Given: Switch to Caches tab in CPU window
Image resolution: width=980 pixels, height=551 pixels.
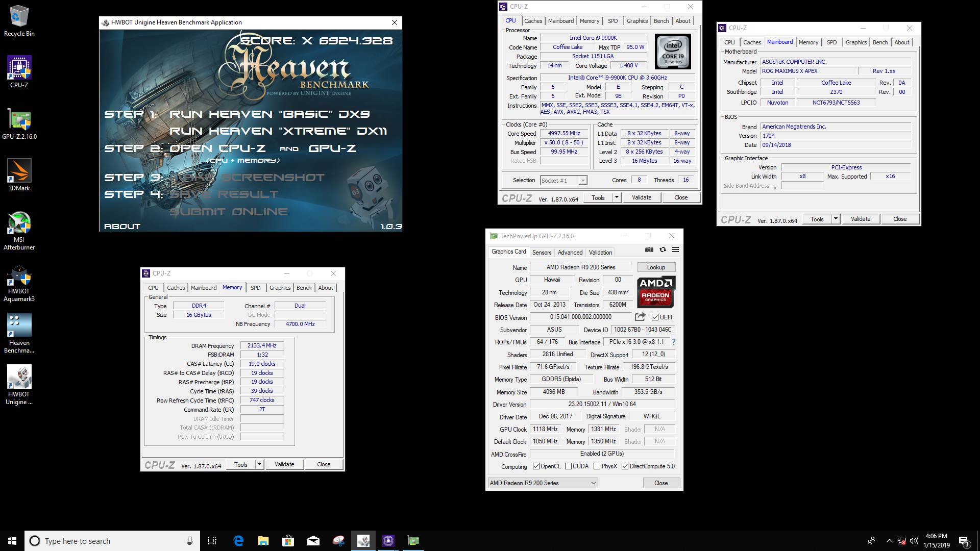Looking at the screenshot, I should pyautogui.click(x=533, y=21).
